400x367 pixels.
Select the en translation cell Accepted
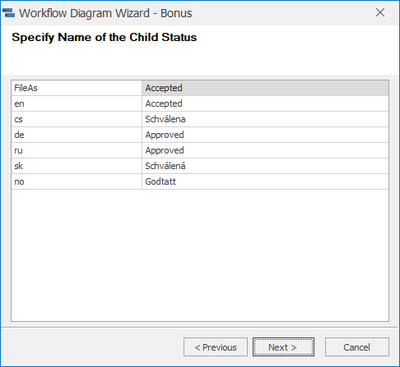265,104
